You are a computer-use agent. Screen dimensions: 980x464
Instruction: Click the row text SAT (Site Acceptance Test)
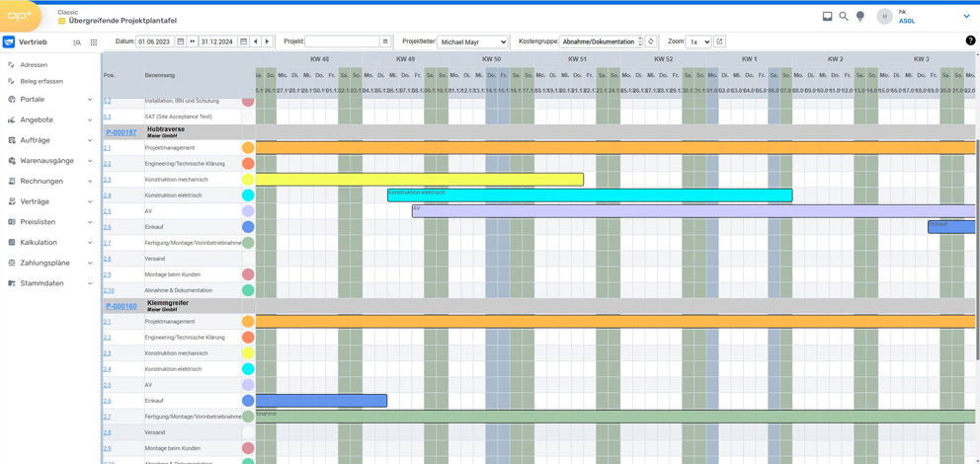click(x=176, y=116)
